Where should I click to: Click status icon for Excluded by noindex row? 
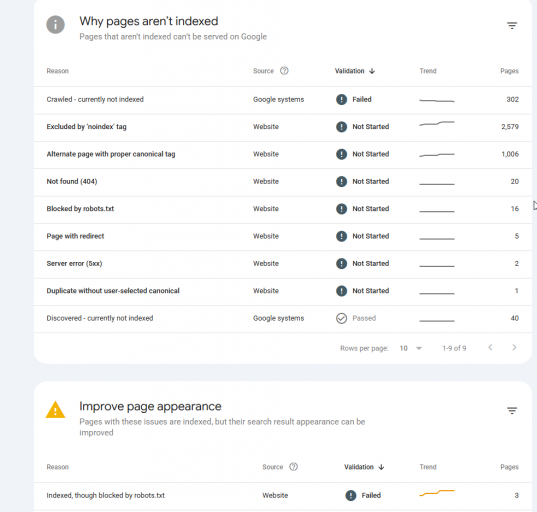click(x=341, y=127)
